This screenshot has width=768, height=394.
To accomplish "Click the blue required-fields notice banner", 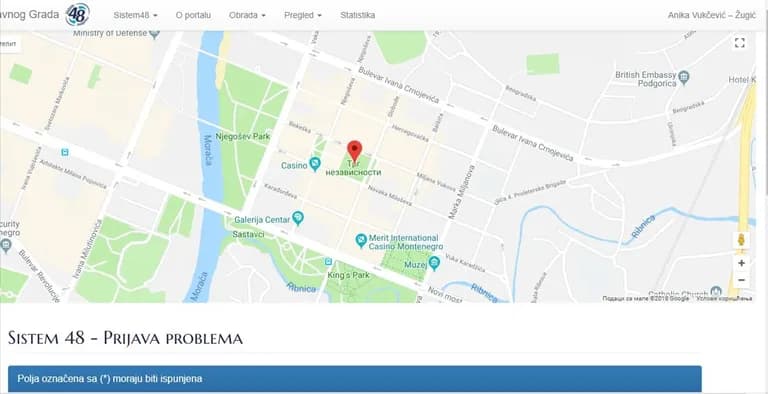I will click(x=355, y=379).
